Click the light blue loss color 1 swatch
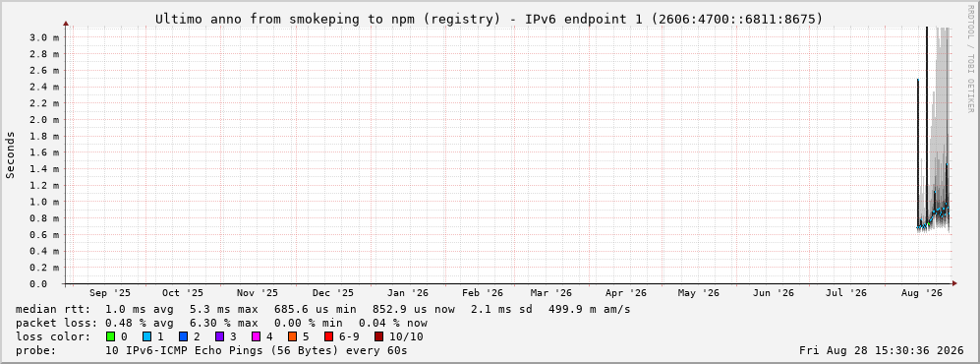 146,336
